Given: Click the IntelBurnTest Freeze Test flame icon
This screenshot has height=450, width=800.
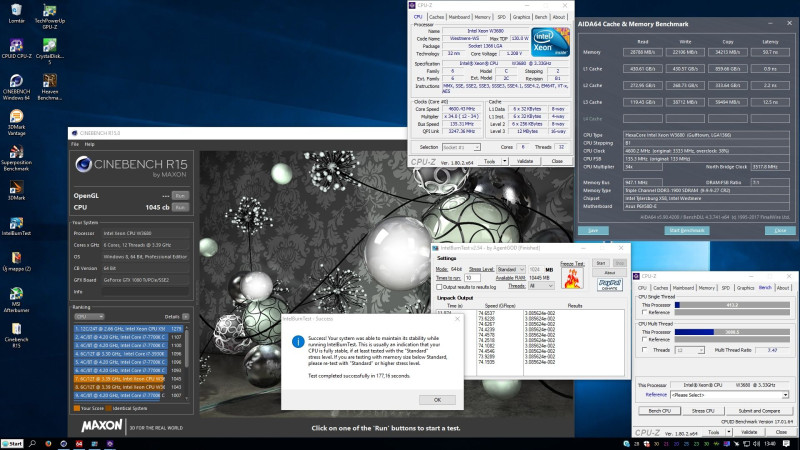Looking at the screenshot, I should (572, 279).
